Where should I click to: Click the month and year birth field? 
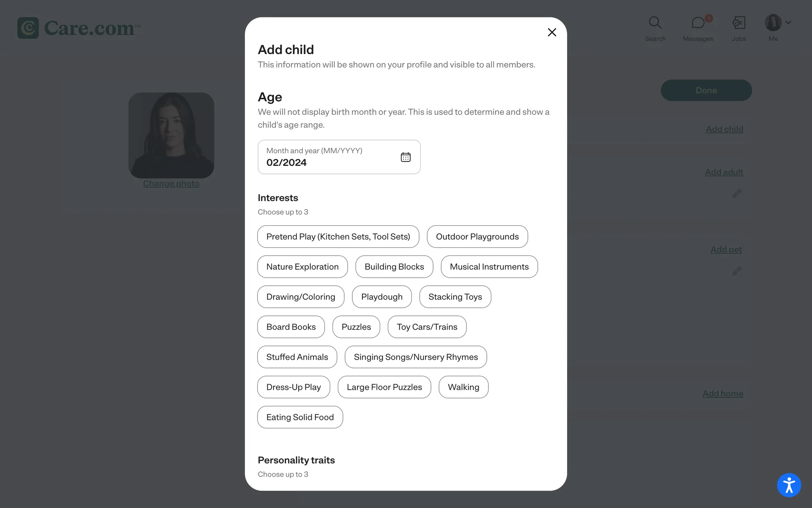coord(330,157)
